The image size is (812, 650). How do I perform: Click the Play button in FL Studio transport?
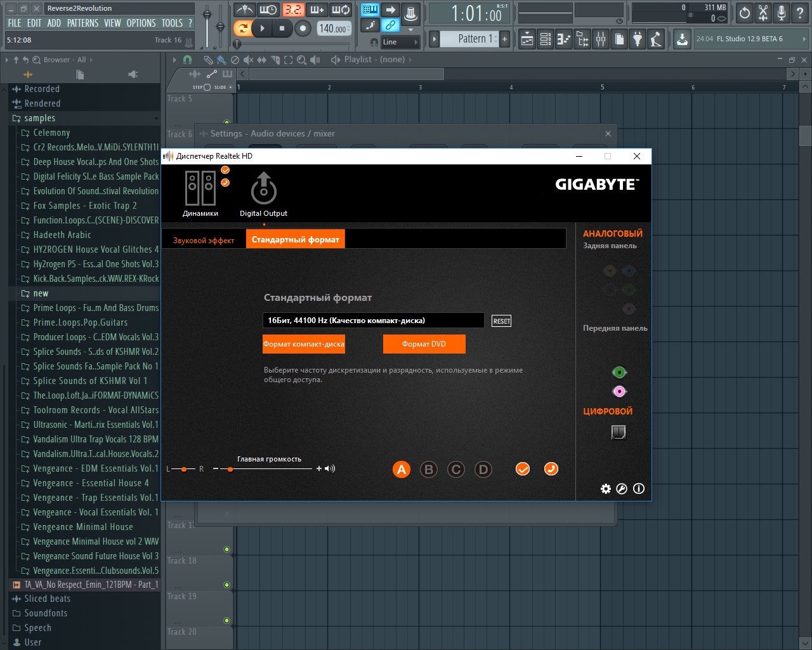click(x=261, y=28)
